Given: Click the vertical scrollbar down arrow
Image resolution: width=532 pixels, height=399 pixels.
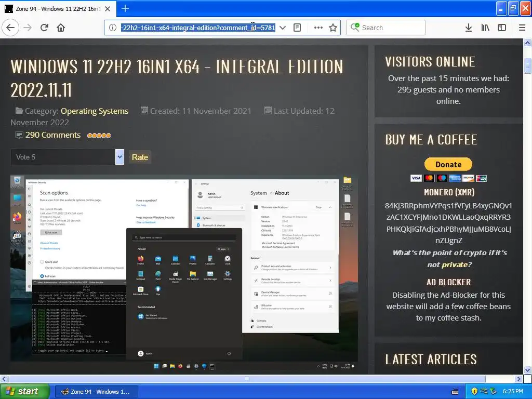Looking at the screenshot, I should click(527, 370).
